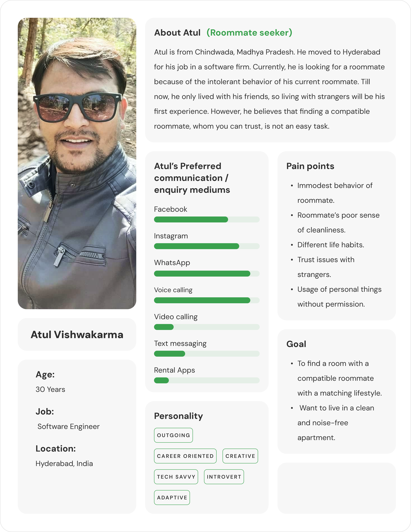The image size is (411, 532).
Task: Click the Hyderabad, India location text
Action: 64,464
